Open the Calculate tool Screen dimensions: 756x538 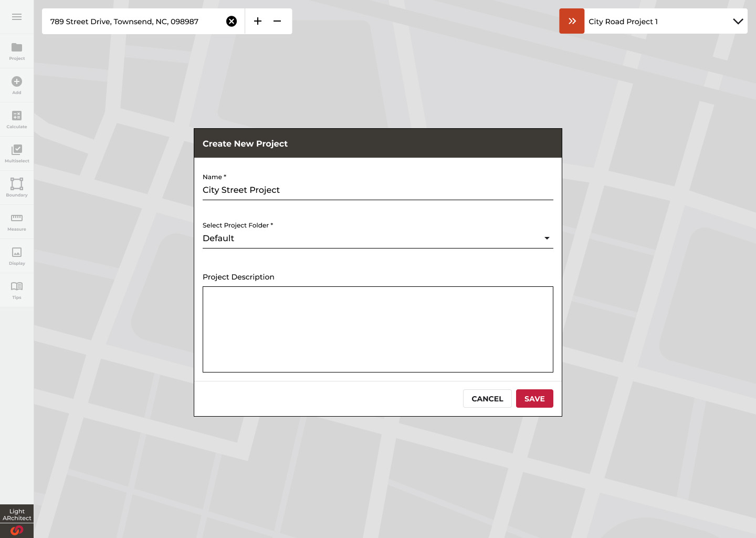point(17,120)
